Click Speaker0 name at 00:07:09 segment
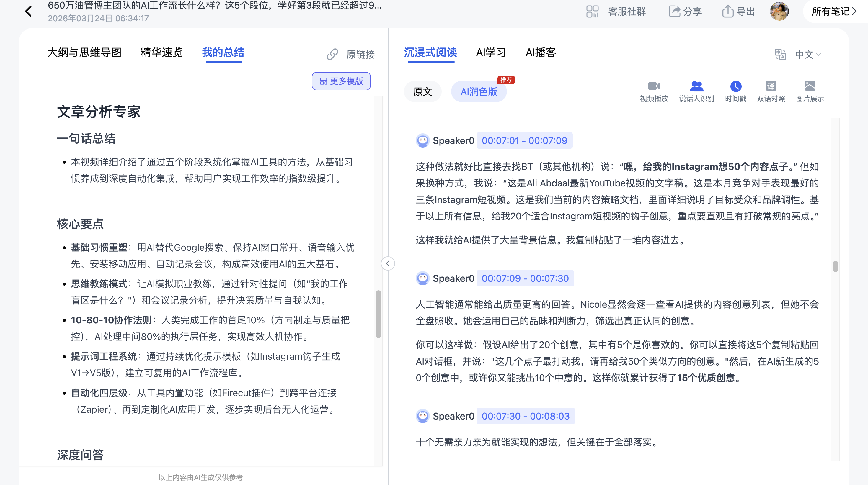 (x=453, y=278)
